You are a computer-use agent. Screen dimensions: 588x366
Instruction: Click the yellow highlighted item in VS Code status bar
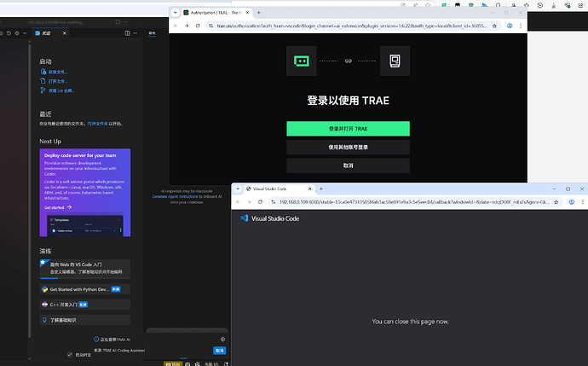tap(173, 363)
